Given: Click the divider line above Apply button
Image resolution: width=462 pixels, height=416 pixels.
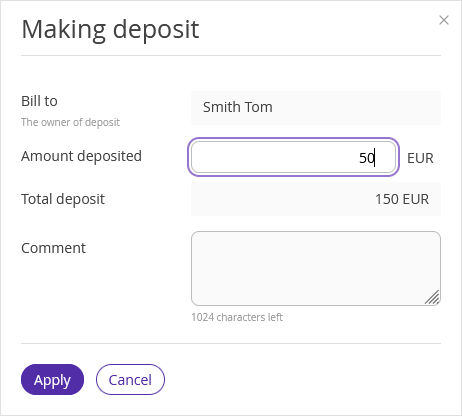Looking at the screenshot, I should pyautogui.click(x=231, y=343).
